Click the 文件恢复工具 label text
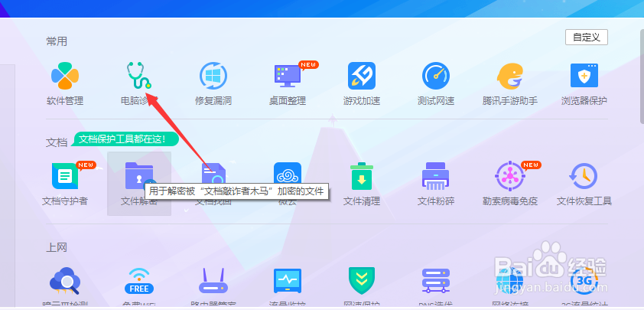Viewport: 644px width, 310px height. click(584, 201)
